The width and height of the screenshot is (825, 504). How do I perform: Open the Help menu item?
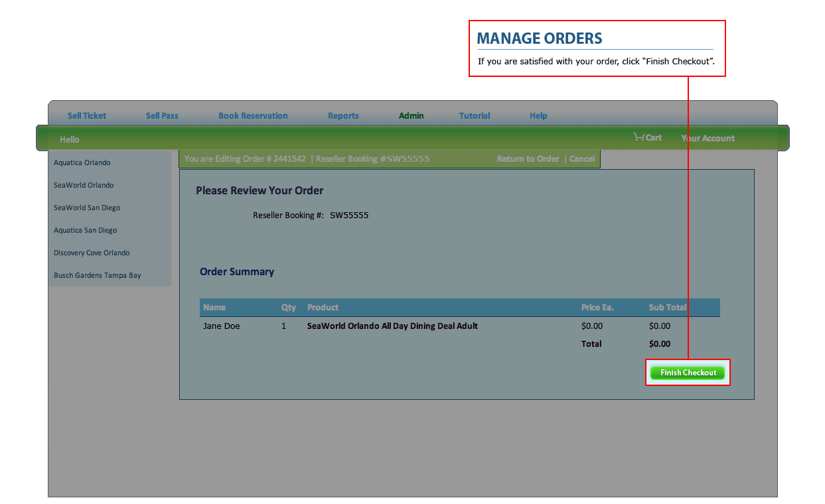538,115
